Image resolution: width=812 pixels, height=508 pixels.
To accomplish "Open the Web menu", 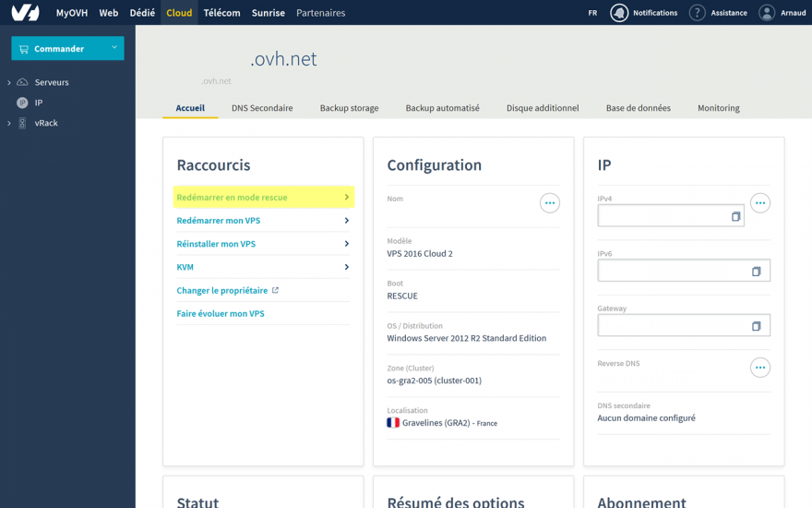I will (109, 13).
